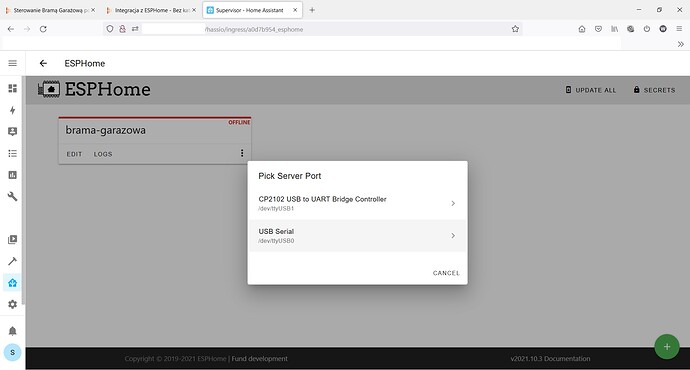
Task: Open the Configuration gear sidebar icon
Action: click(x=12, y=304)
